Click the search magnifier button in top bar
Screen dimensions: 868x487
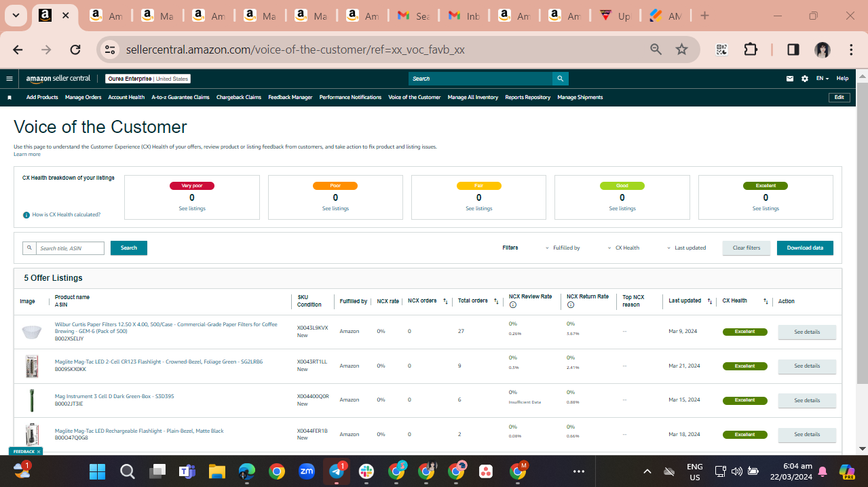coord(560,79)
